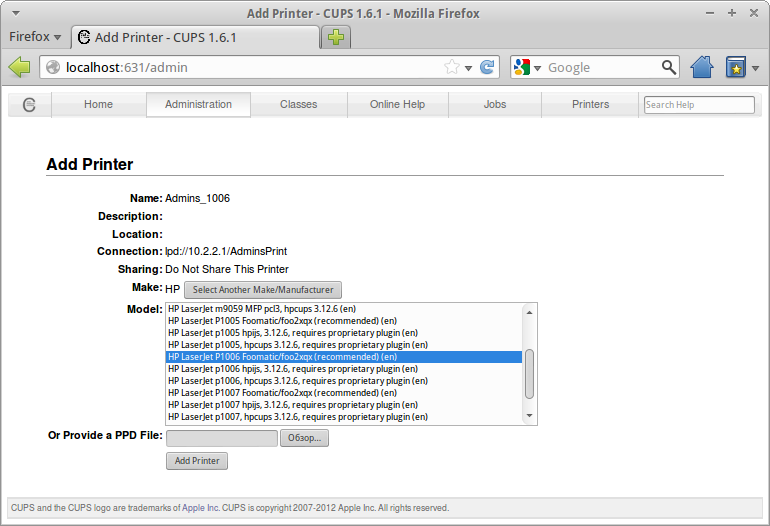Viewport: 770px width, 526px height.
Task: Open the Printers tab
Action: [590, 105]
